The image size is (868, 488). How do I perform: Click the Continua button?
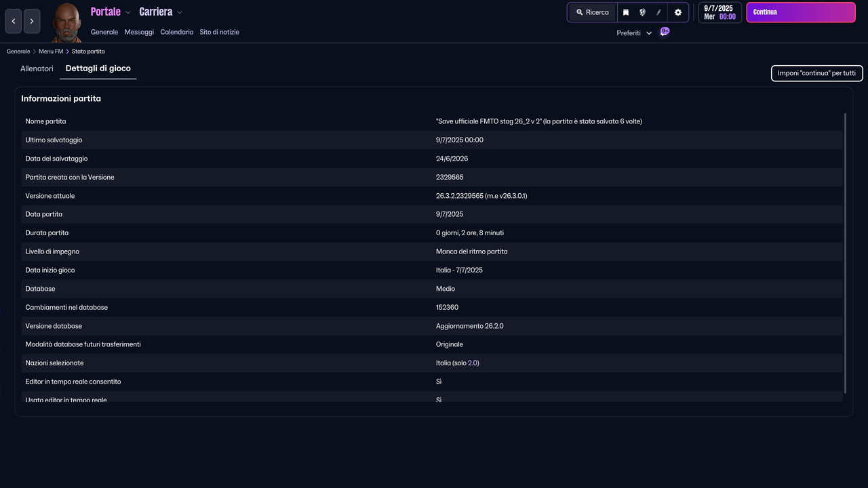pyautogui.click(x=801, y=12)
